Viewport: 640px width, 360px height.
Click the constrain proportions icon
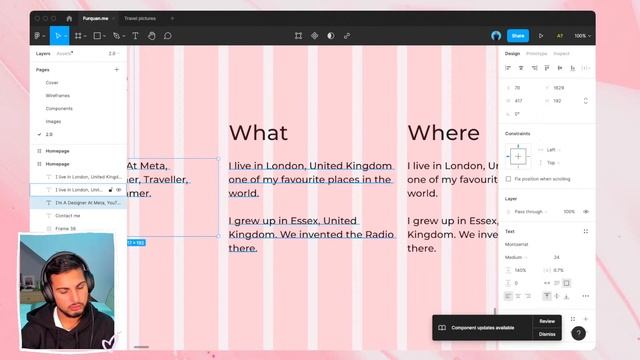coord(586,100)
